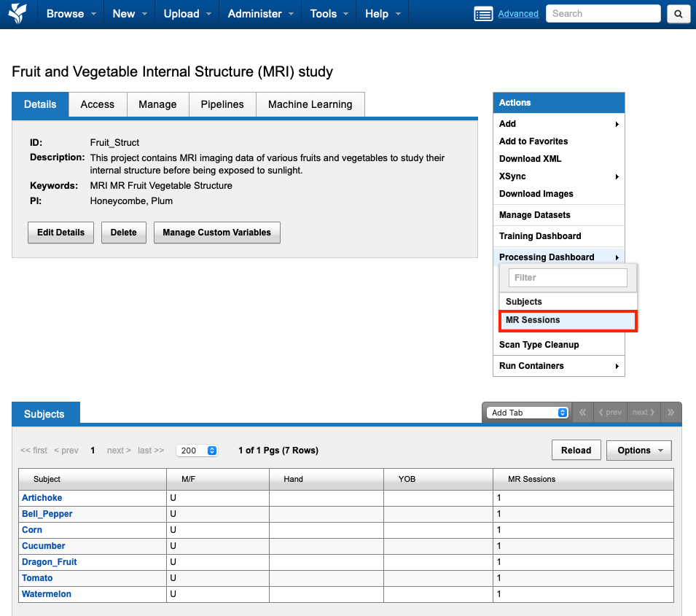The height and width of the screenshot is (616, 696).
Task: Click into the top Search field
Action: (602, 14)
